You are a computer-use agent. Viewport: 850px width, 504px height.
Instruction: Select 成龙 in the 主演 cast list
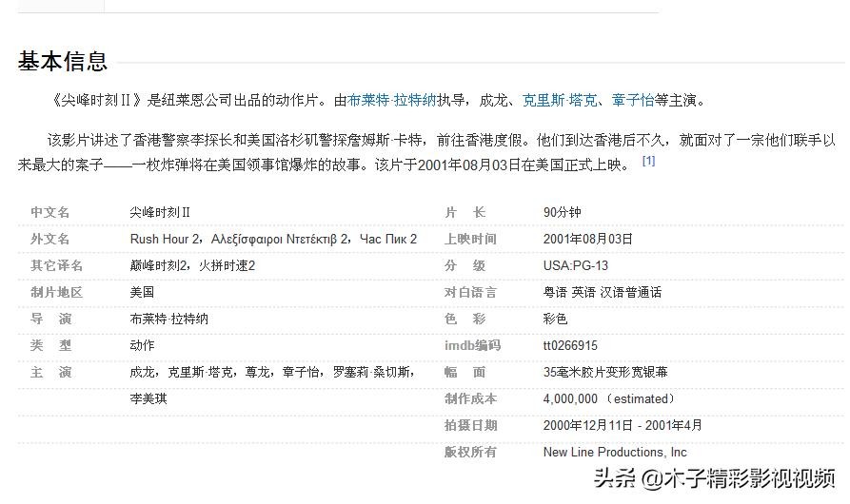pos(142,372)
